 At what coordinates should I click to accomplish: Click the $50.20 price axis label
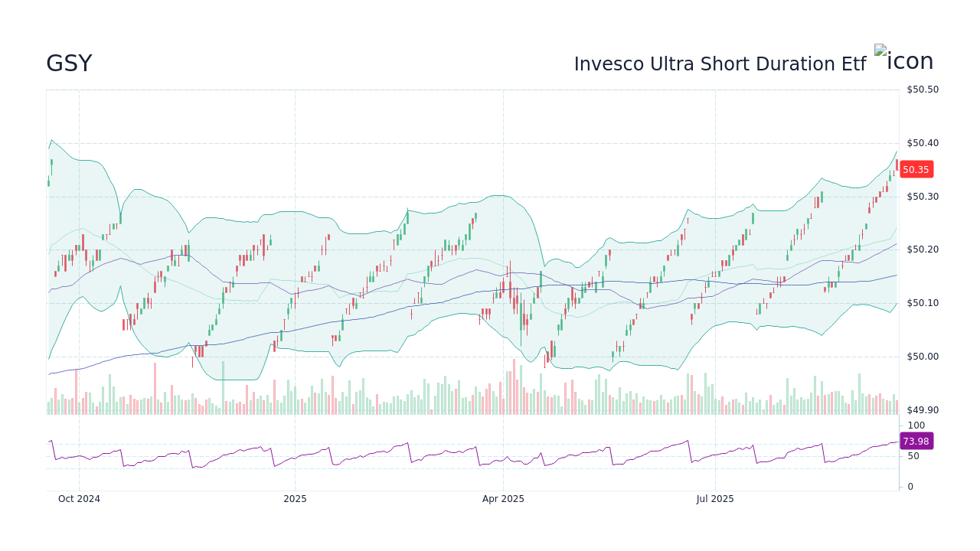coord(923,249)
